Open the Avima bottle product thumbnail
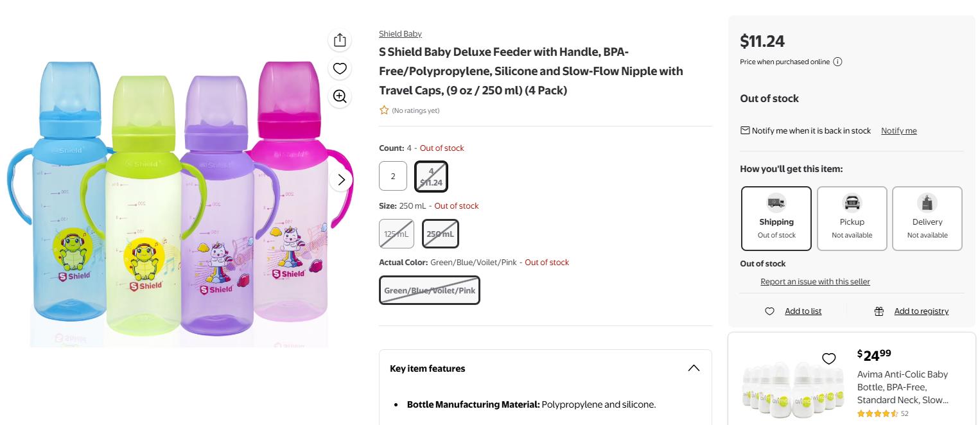 (x=789, y=383)
